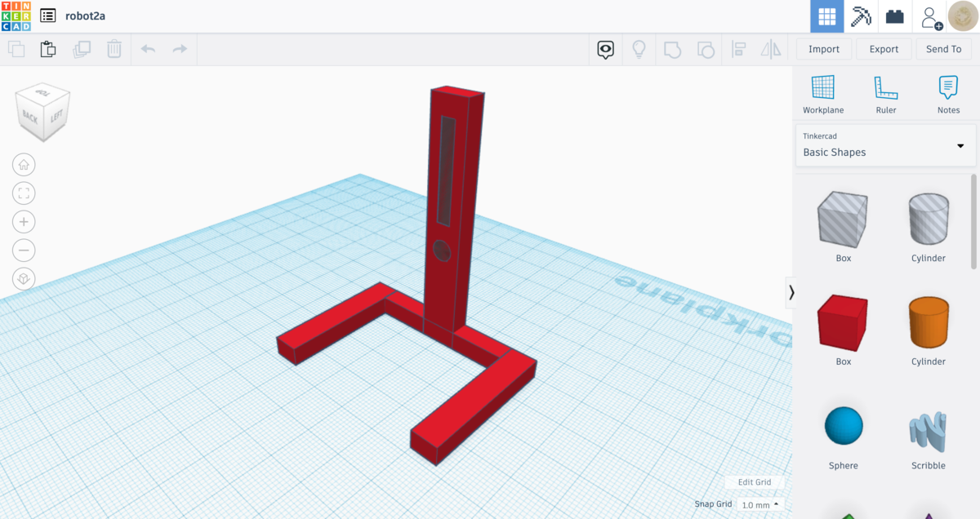Click the Import button

(824, 49)
